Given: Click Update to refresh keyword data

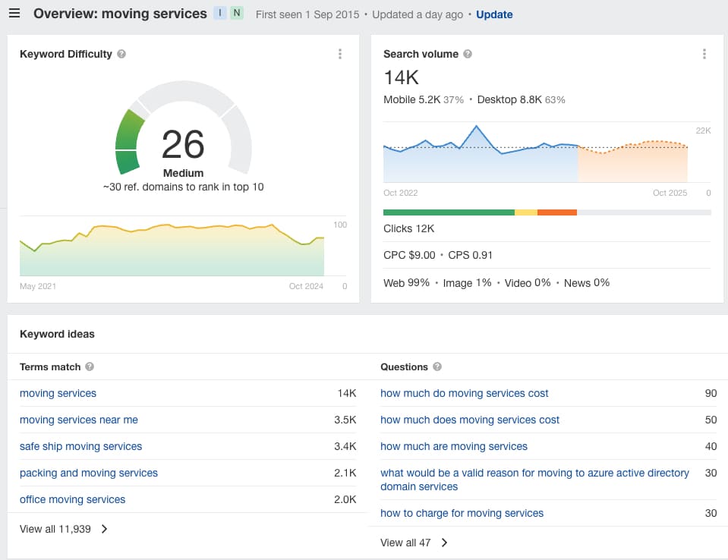Looking at the screenshot, I should coord(493,14).
